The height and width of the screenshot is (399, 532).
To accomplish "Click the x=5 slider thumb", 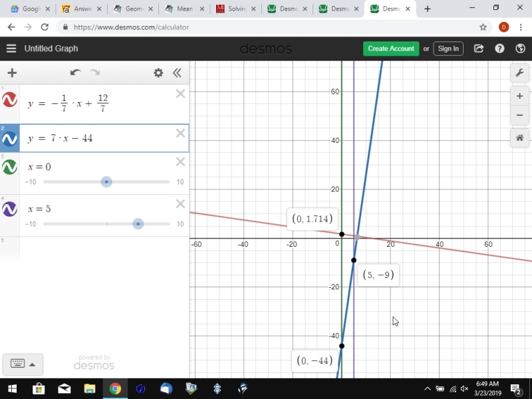I will (x=138, y=224).
